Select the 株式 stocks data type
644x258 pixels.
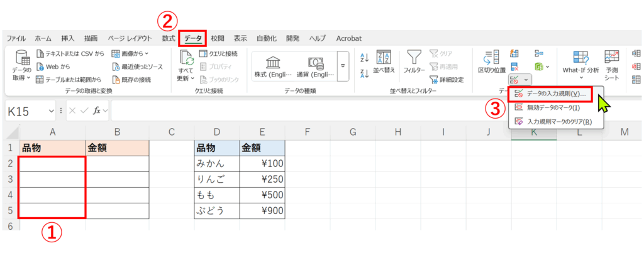274,67
